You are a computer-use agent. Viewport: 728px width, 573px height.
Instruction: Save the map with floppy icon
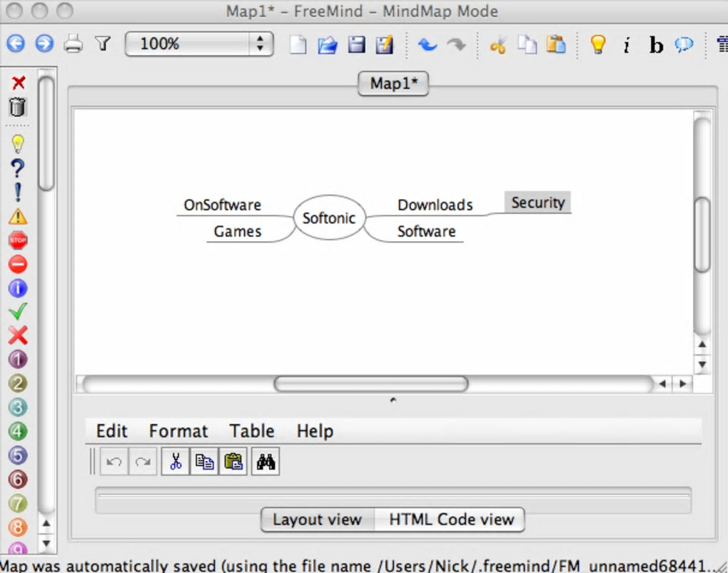click(357, 45)
